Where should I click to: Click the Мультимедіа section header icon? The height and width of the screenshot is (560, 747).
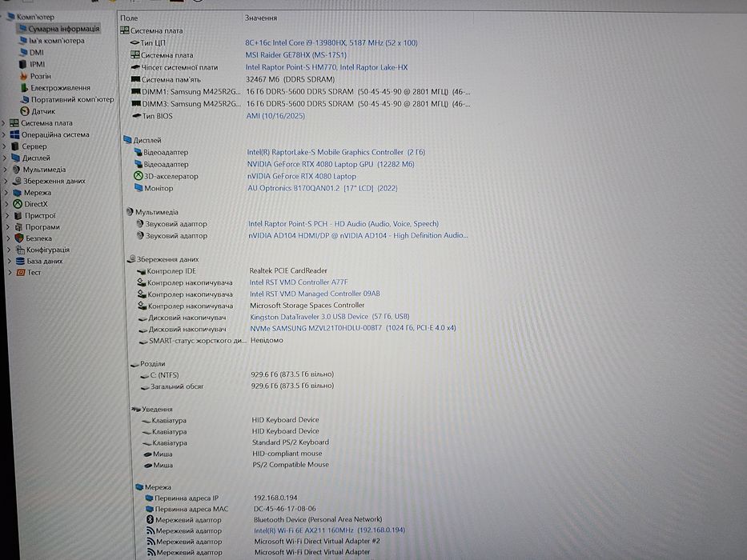(130, 211)
